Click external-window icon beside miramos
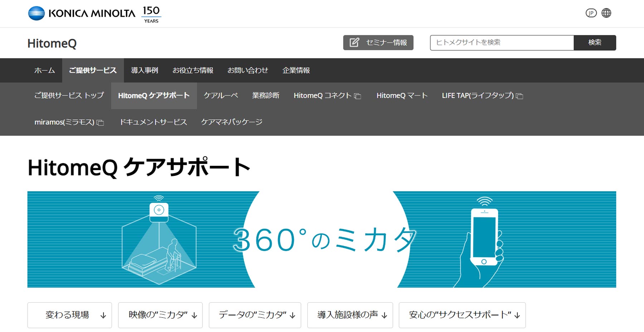The width and height of the screenshot is (644, 332). [100, 123]
